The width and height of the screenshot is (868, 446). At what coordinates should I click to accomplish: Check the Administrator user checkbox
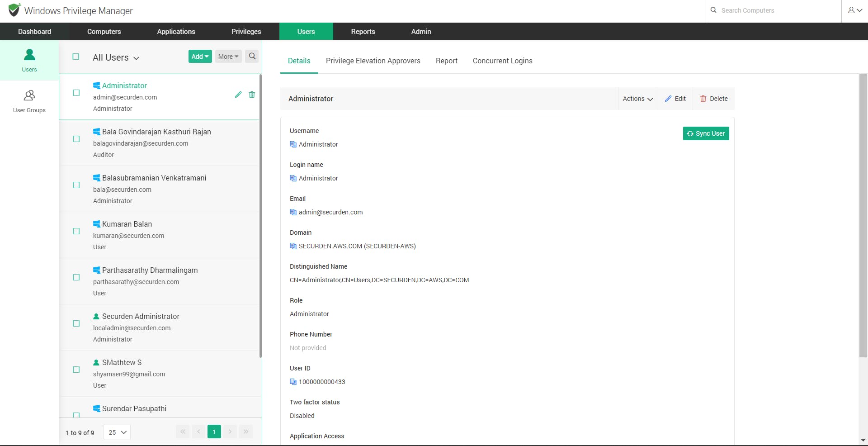[76, 93]
